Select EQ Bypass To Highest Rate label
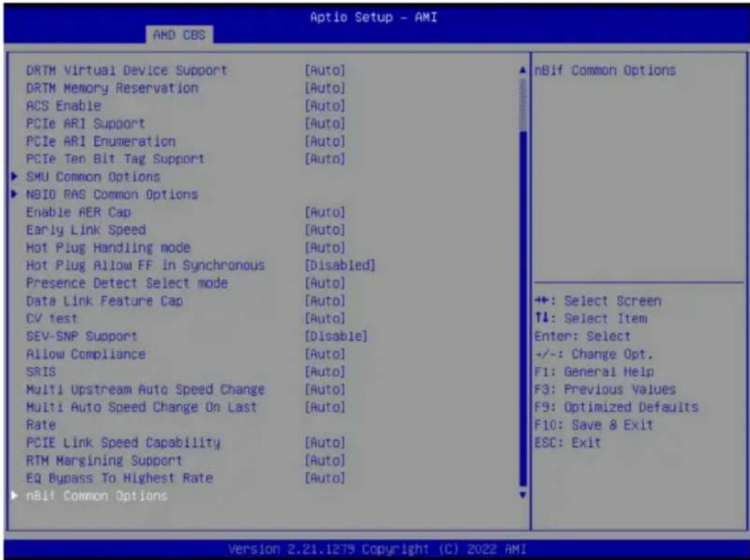The height and width of the screenshot is (560, 750). click(x=120, y=478)
